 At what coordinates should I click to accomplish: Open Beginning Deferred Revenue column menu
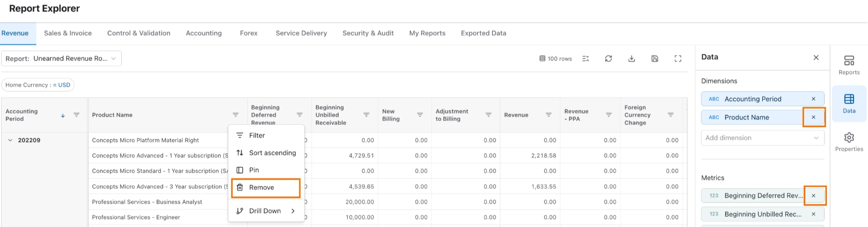click(300, 115)
